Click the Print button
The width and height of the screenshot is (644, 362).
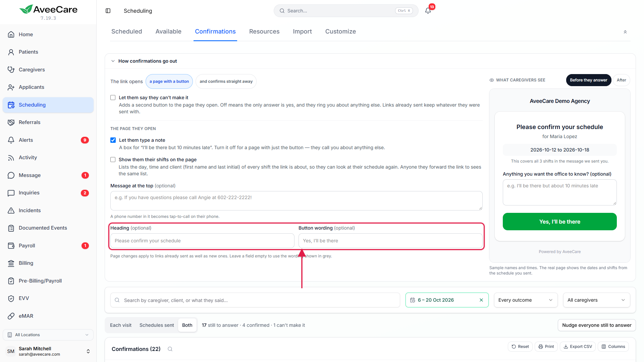546,347
